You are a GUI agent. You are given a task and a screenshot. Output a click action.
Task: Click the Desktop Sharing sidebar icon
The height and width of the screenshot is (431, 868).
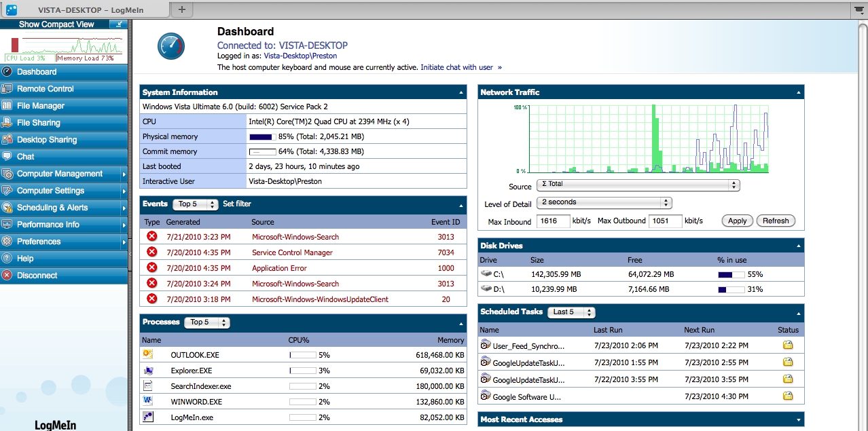7,139
